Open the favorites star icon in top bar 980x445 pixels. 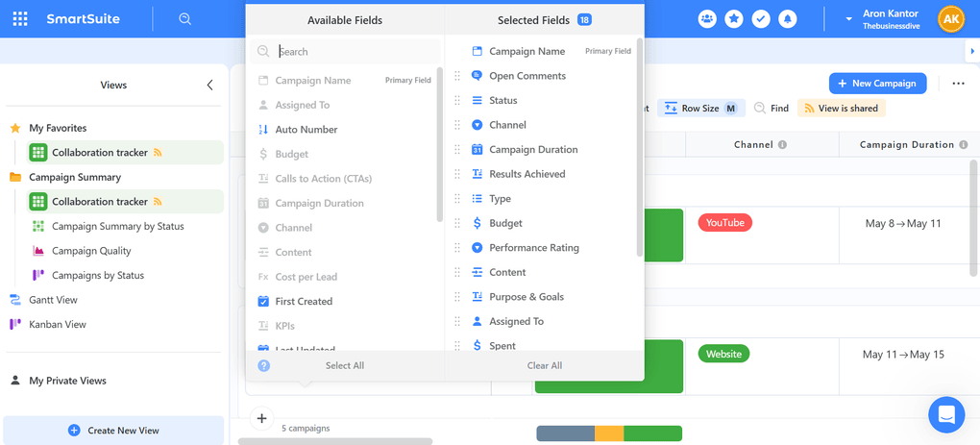(734, 19)
